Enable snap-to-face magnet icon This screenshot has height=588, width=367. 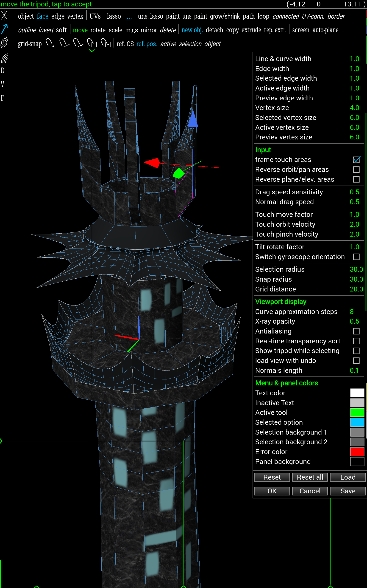coord(92,43)
